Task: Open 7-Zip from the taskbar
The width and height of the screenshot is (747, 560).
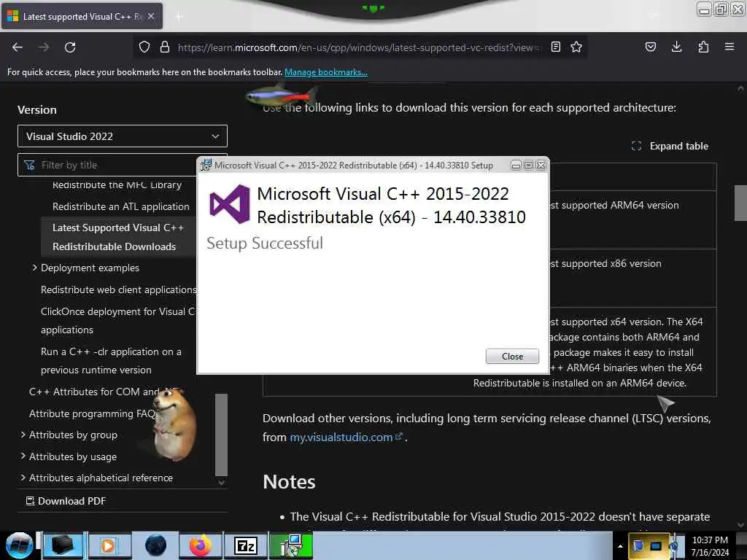Action: pyautogui.click(x=246, y=545)
